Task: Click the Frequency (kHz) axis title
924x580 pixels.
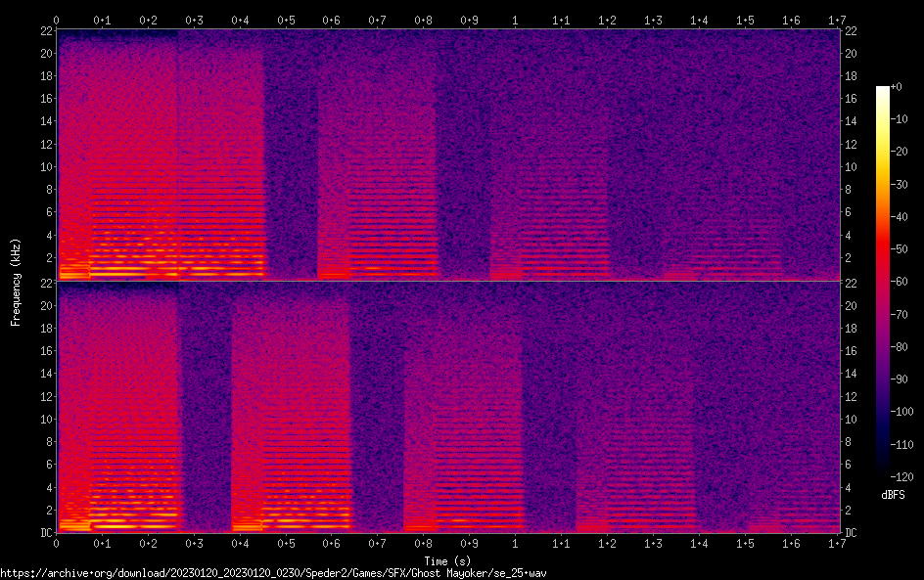Action: click(x=15, y=282)
